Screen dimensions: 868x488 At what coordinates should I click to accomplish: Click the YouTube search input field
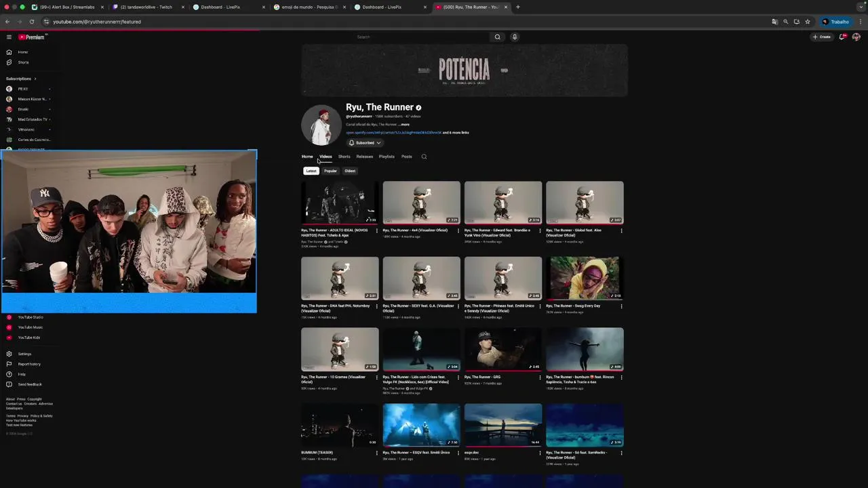pos(420,37)
